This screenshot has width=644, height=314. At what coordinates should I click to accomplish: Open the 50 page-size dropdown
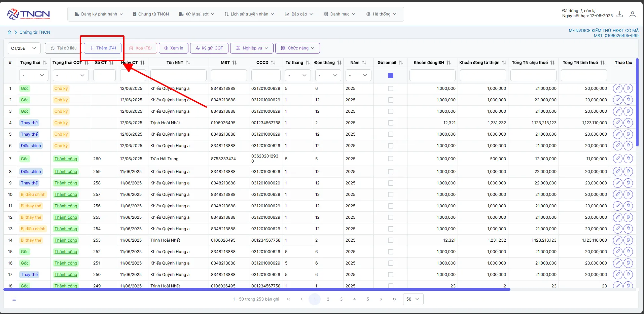[413, 299]
